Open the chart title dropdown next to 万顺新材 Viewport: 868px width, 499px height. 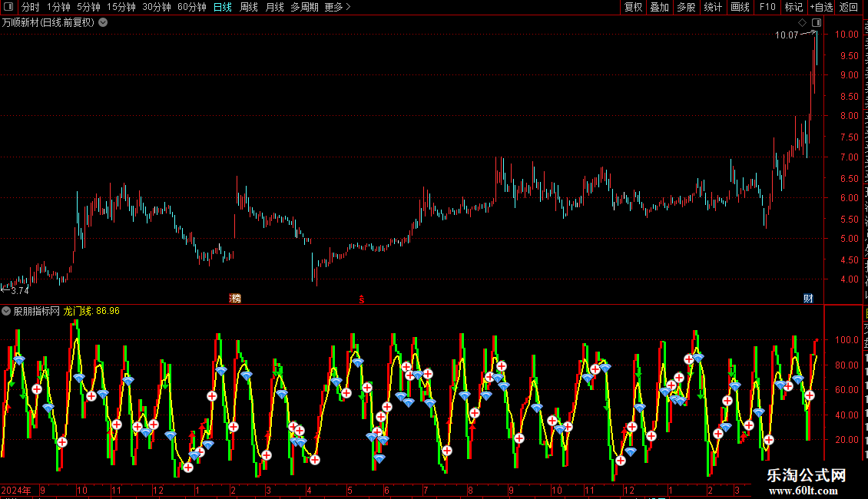click(103, 23)
